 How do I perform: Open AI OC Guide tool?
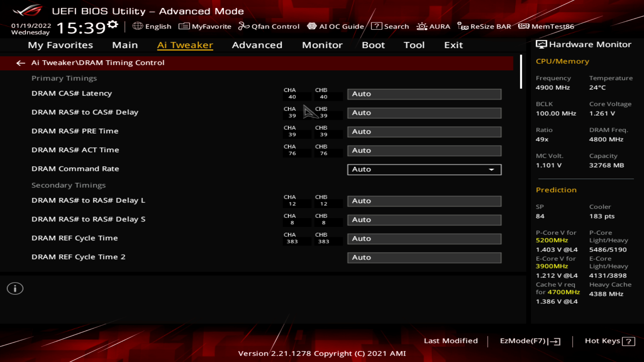(x=336, y=26)
